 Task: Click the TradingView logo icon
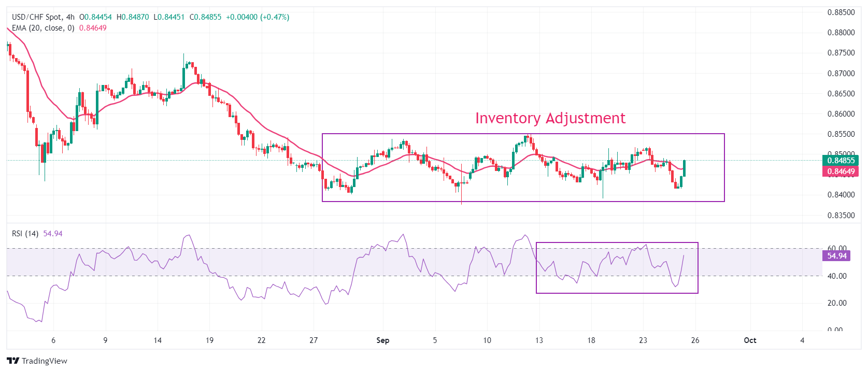click(x=13, y=361)
